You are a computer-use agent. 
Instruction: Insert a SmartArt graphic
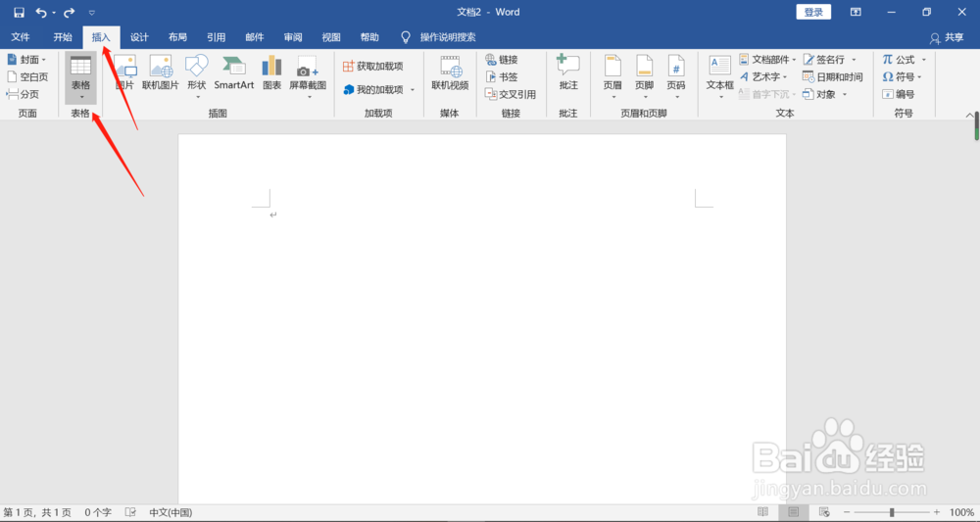[x=234, y=73]
